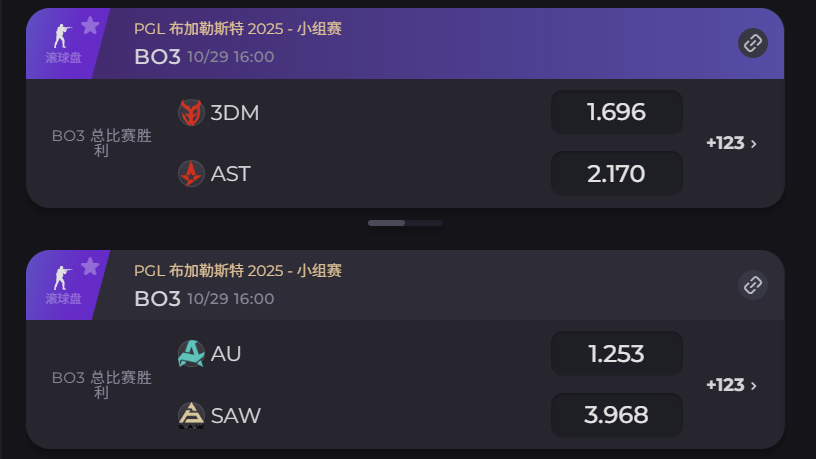Bet on AST at odds 2.170
The width and height of the screenshot is (816, 459).
tap(616, 174)
